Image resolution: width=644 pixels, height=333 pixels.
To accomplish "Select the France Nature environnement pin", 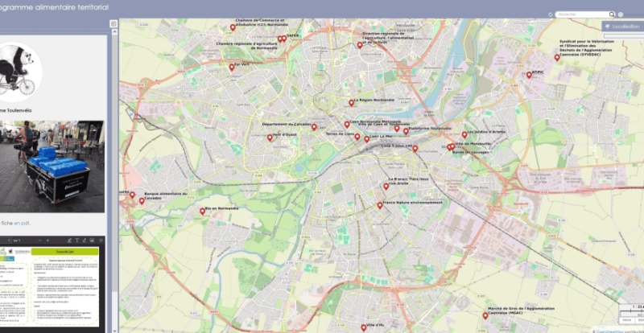I will [x=380, y=205].
